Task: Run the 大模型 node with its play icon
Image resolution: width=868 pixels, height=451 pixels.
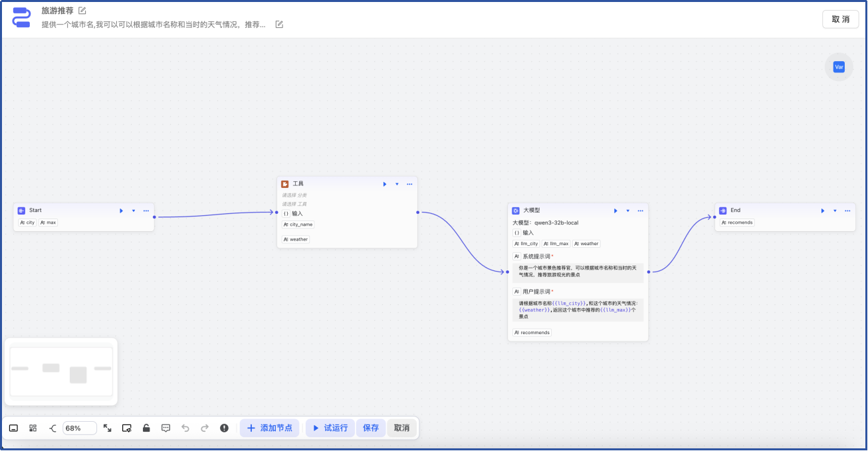Action: 615,211
